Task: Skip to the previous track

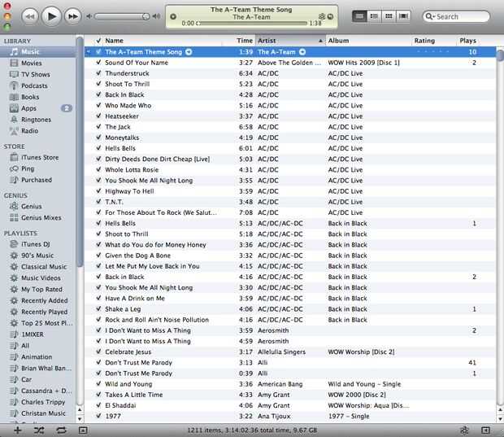Action: point(30,16)
